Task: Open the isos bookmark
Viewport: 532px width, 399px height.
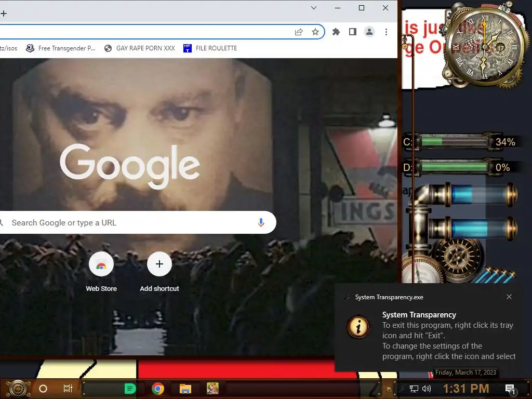Action: coord(8,48)
